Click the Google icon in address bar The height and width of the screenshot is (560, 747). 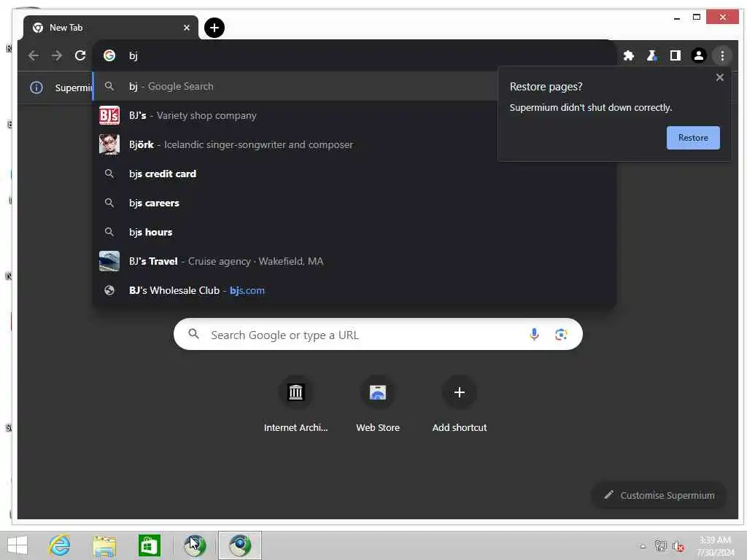(x=109, y=55)
